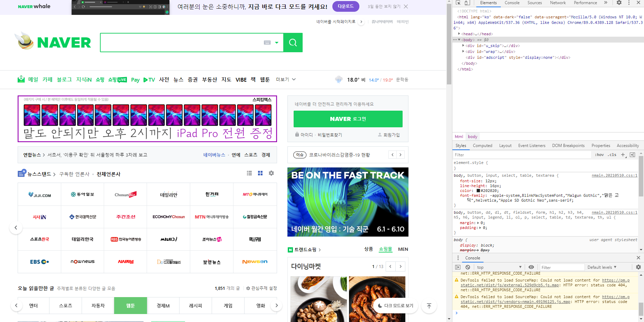Go to previous newsstand page arrow

tap(16, 228)
